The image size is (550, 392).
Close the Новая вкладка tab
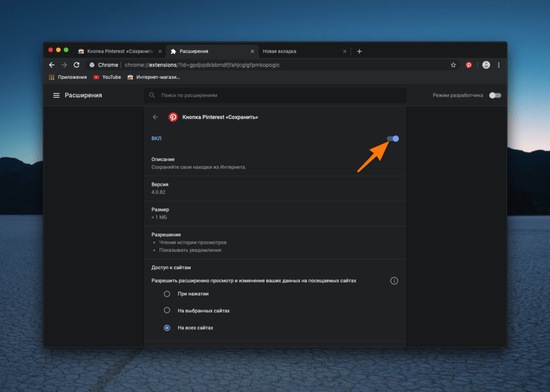[x=344, y=51]
